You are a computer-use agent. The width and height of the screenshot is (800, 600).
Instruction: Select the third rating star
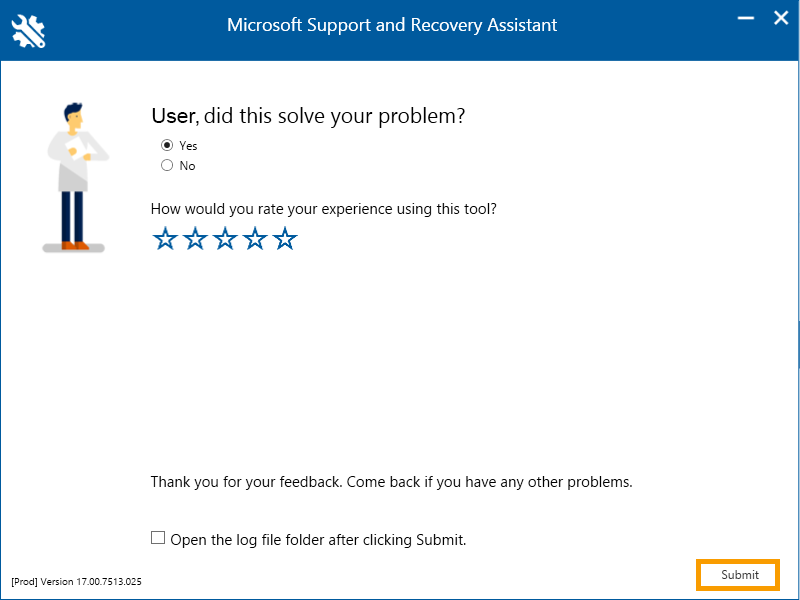[225, 238]
